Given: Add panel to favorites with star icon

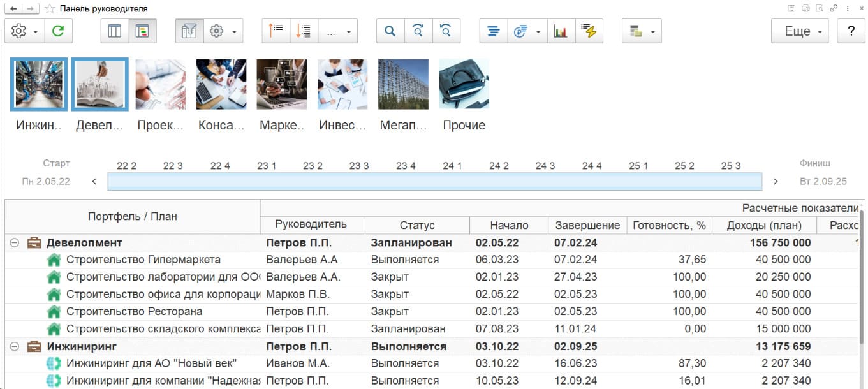Looking at the screenshot, I should [49, 9].
